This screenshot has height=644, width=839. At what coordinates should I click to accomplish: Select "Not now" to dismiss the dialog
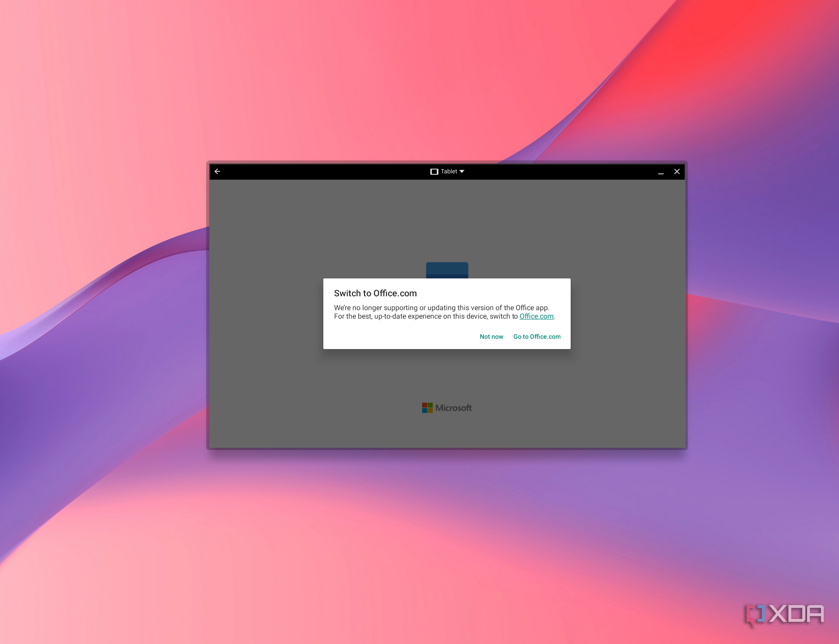click(491, 337)
